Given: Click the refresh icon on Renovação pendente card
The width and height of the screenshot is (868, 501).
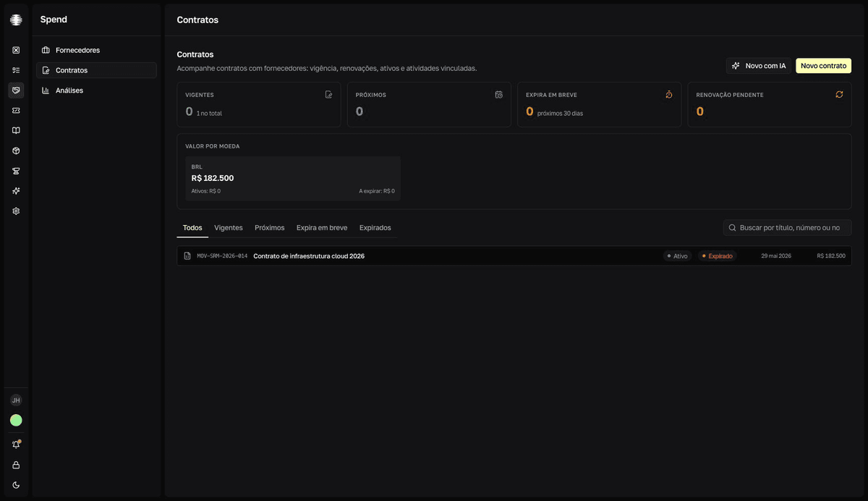Looking at the screenshot, I should point(839,95).
